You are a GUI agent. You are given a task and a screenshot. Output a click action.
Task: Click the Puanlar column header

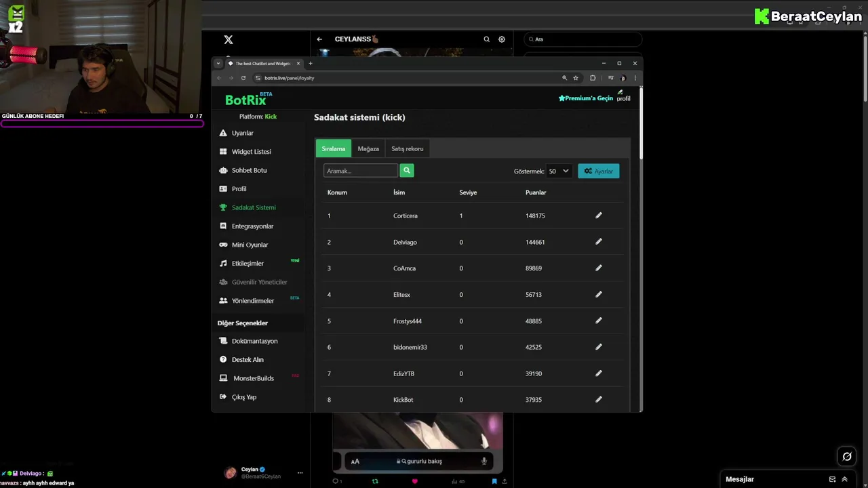[536, 192]
